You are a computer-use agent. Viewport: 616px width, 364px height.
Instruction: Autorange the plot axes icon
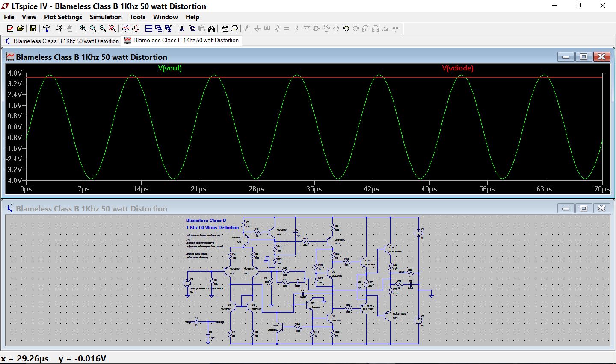pyautogui.click(x=136, y=29)
